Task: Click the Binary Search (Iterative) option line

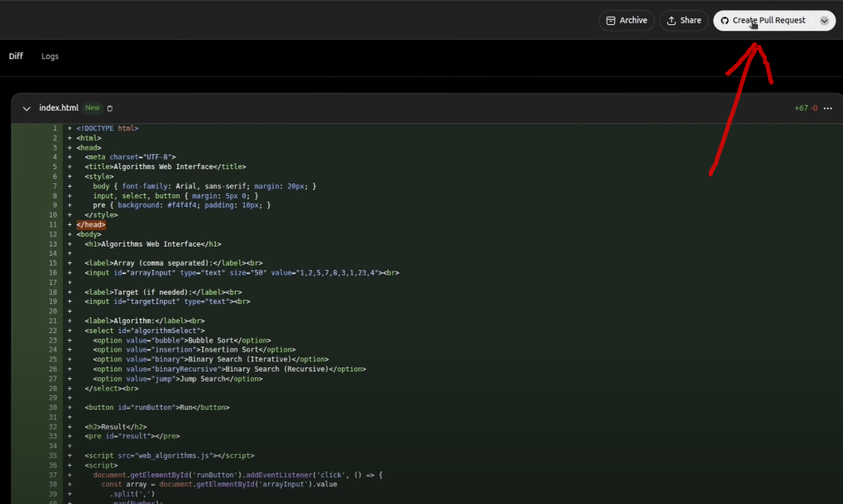Action: click(x=211, y=359)
